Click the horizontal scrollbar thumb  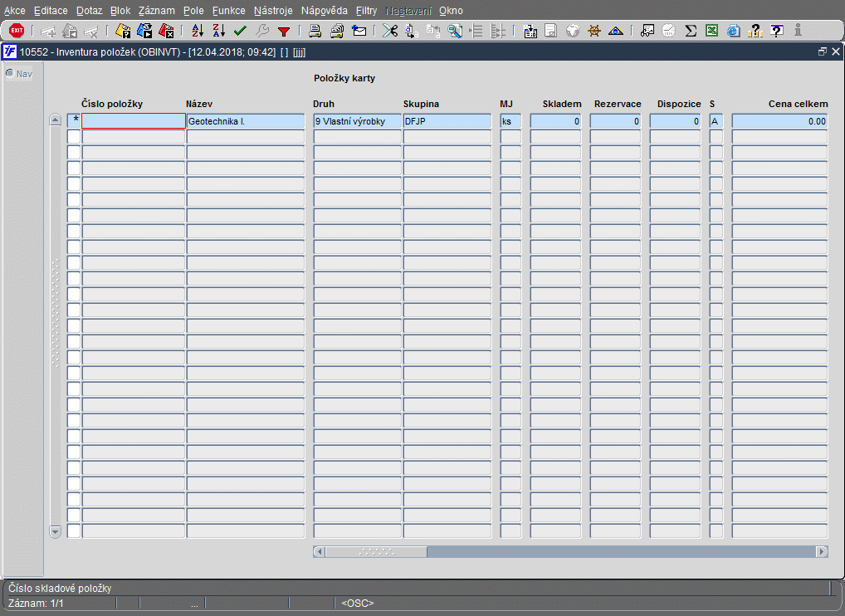pyautogui.click(x=376, y=551)
